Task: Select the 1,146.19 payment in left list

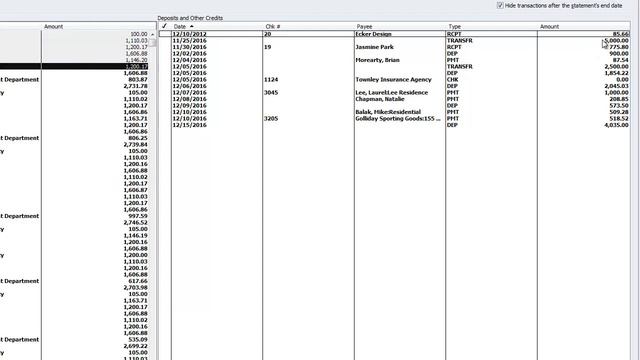Action: [x=74, y=236]
